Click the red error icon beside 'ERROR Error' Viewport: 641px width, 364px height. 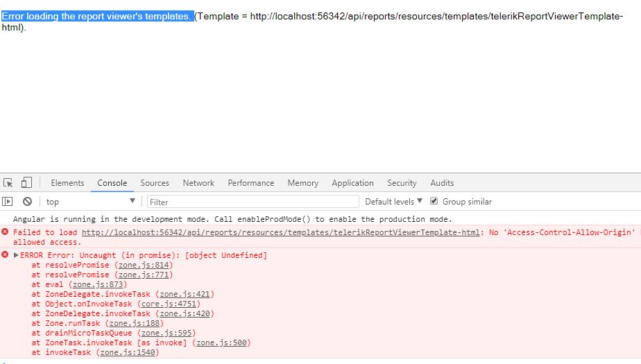pyautogui.click(x=6, y=255)
